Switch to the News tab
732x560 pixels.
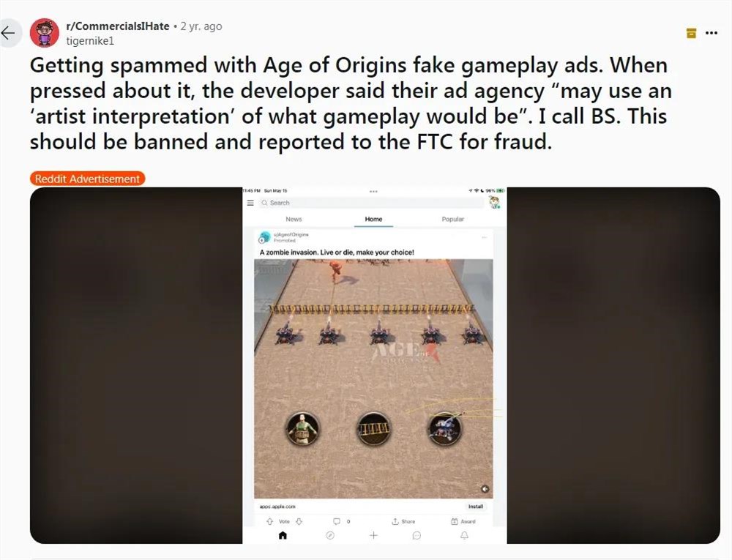pyautogui.click(x=294, y=219)
